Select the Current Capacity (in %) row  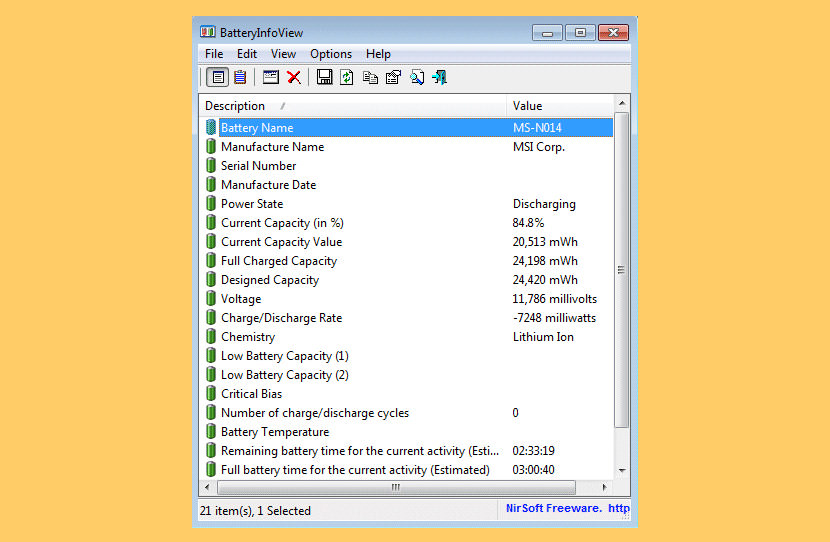pyautogui.click(x=407, y=223)
